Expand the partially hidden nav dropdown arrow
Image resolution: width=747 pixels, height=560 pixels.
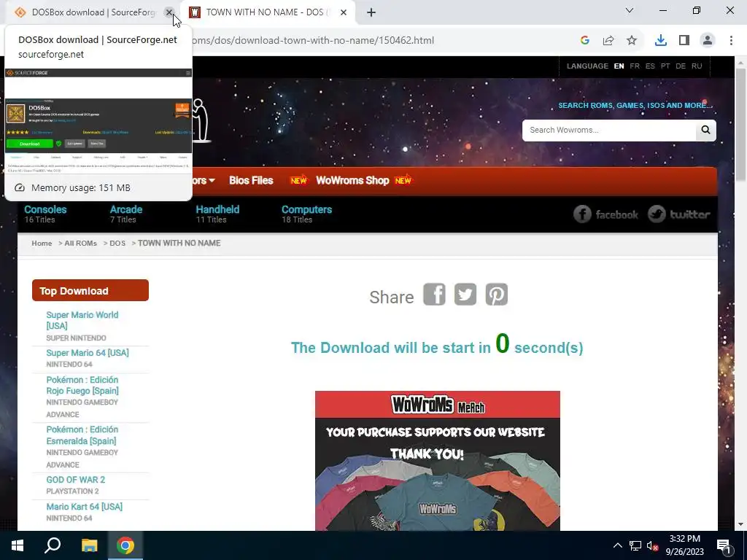point(212,181)
